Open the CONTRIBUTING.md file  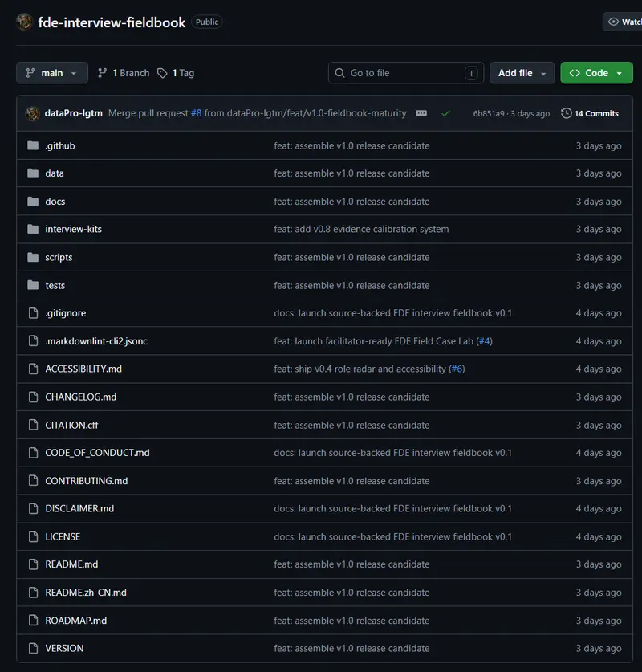(x=87, y=481)
